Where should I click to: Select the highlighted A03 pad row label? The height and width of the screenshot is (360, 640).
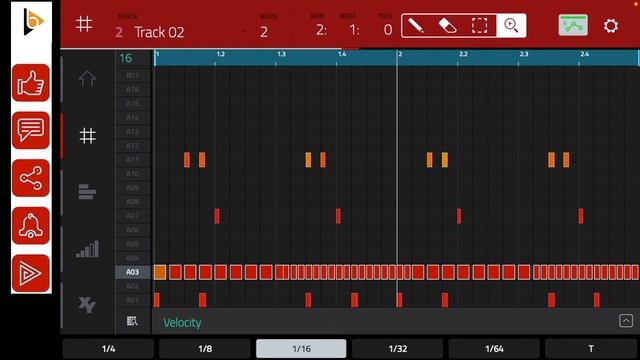[x=133, y=272]
